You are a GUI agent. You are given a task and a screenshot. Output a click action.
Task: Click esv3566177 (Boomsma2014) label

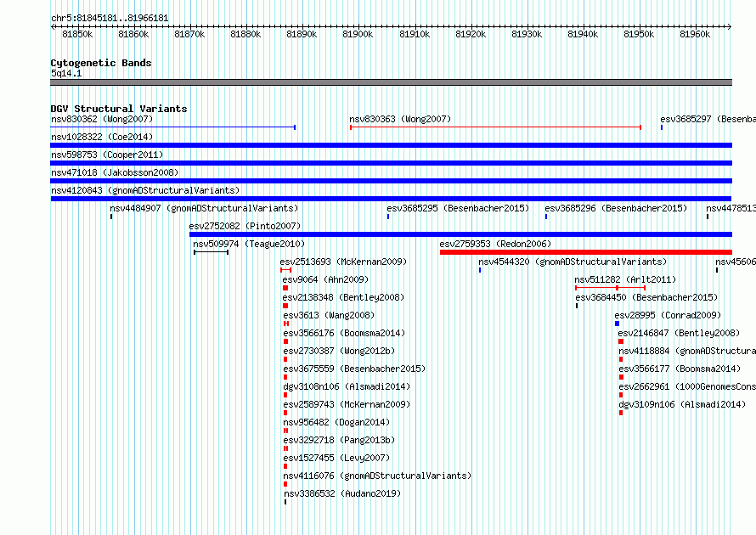click(680, 369)
